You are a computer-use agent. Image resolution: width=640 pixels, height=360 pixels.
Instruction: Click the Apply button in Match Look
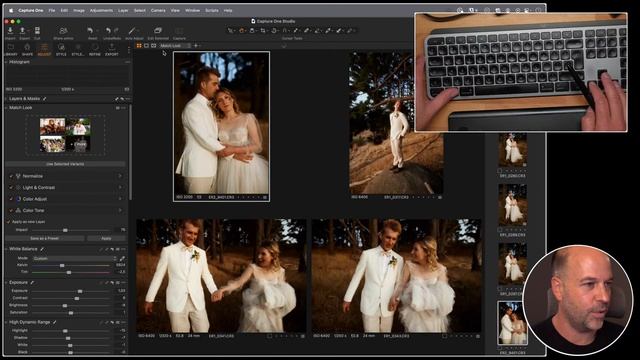click(106, 238)
